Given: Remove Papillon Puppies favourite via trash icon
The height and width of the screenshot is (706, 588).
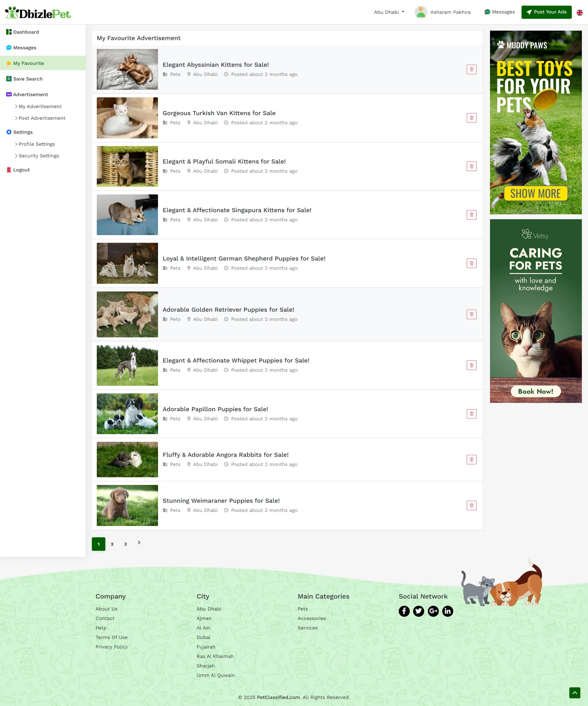Looking at the screenshot, I should [x=471, y=414].
